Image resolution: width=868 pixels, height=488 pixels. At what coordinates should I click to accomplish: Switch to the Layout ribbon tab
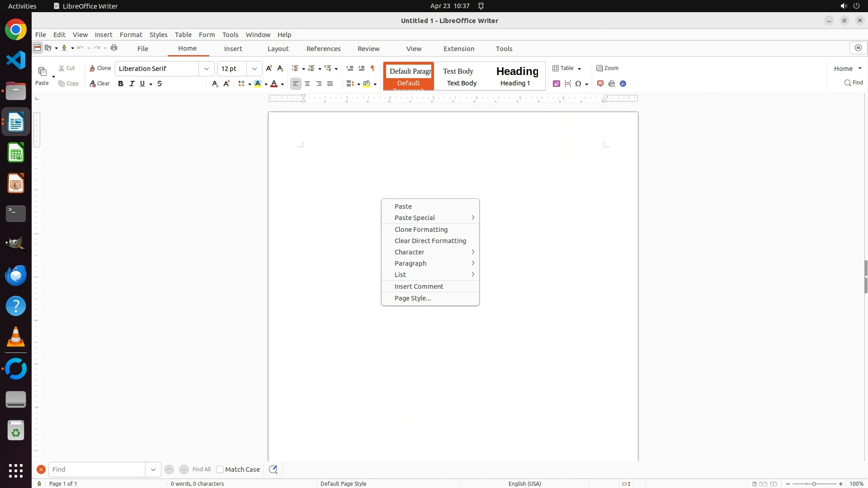pyautogui.click(x=278, y=49)
